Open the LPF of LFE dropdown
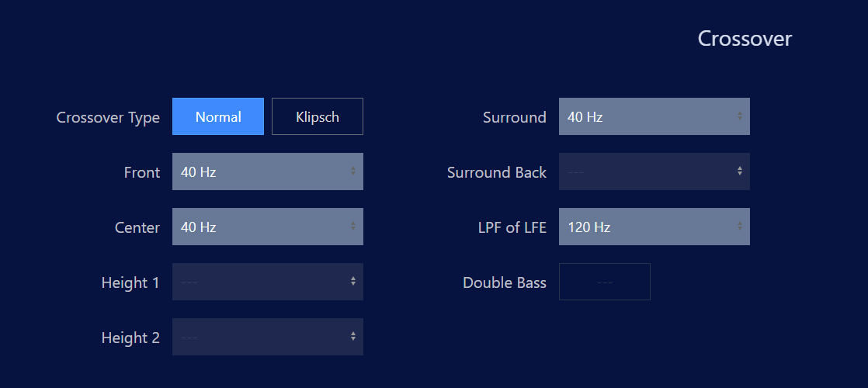The height and width of the screenshot is (388, 868). 654,227
